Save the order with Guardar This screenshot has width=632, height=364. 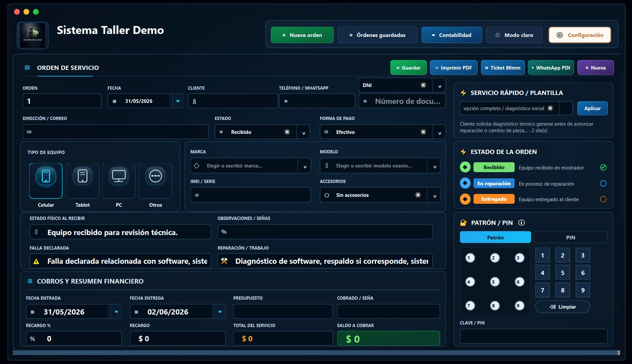[408, 68]
